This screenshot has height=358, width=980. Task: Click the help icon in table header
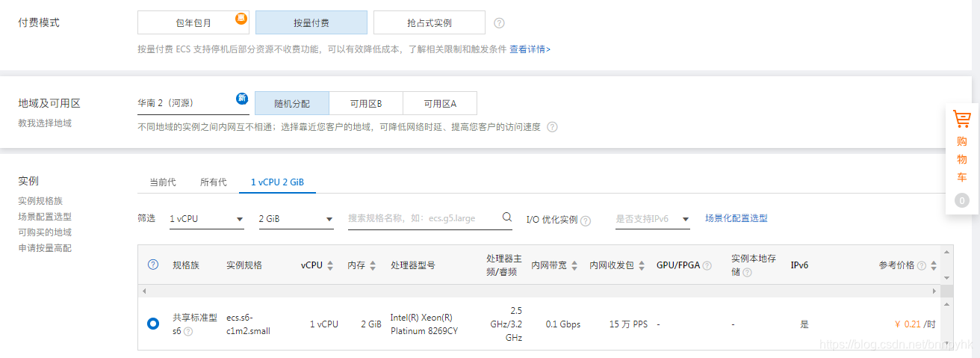click(153, 265)
